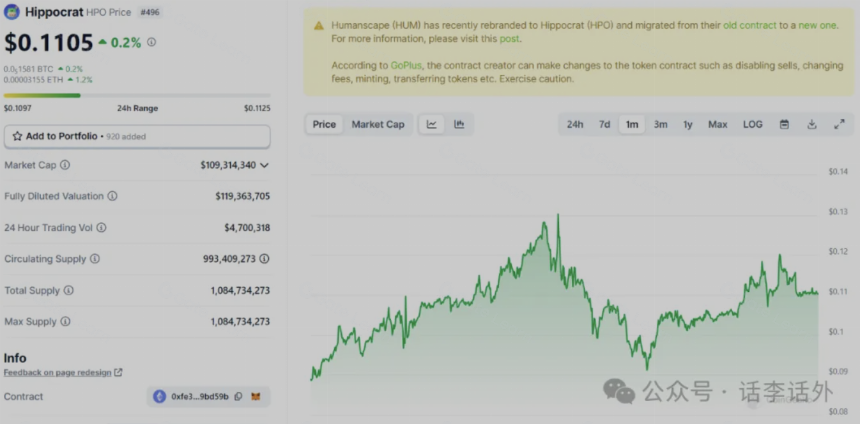This screenshot has height=424, width=860.
Task: Copy the contract address icon
Action: 238,397
